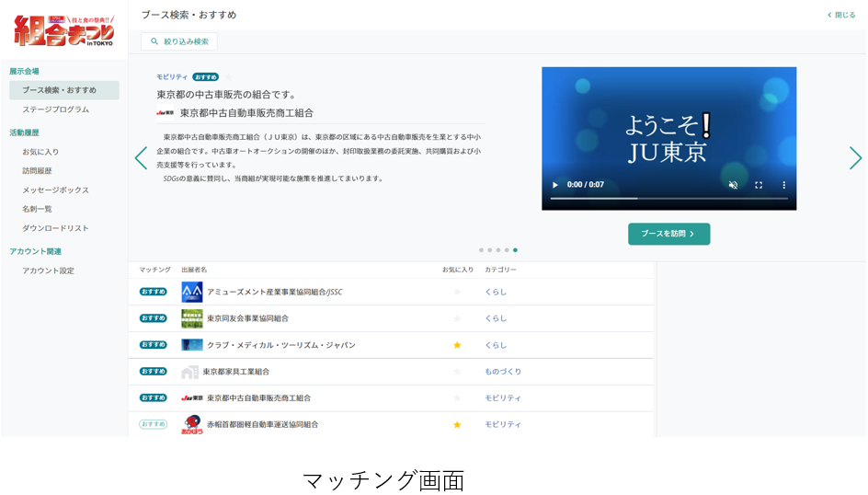This screenshot has height=495, width=868.
Task: Click モビリティ category above featured booth
Action: (172, 77)
